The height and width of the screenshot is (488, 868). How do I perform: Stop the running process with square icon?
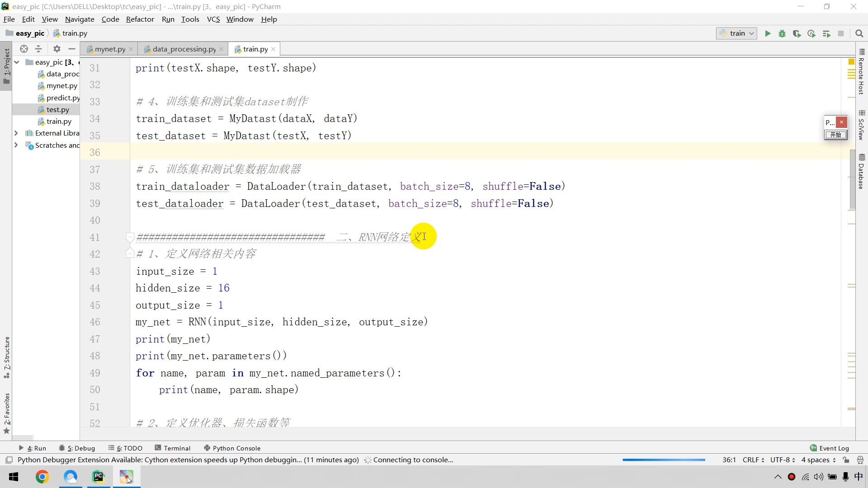click(841, 34)
